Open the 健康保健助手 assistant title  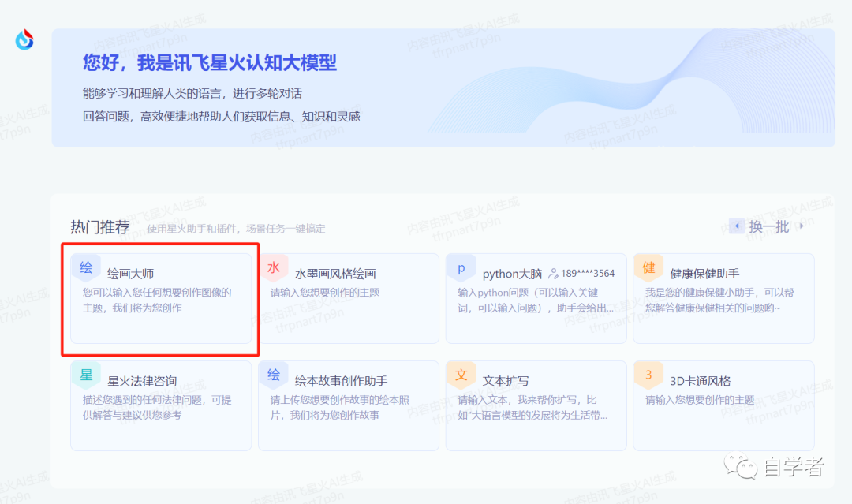click(x=704, y=274)
